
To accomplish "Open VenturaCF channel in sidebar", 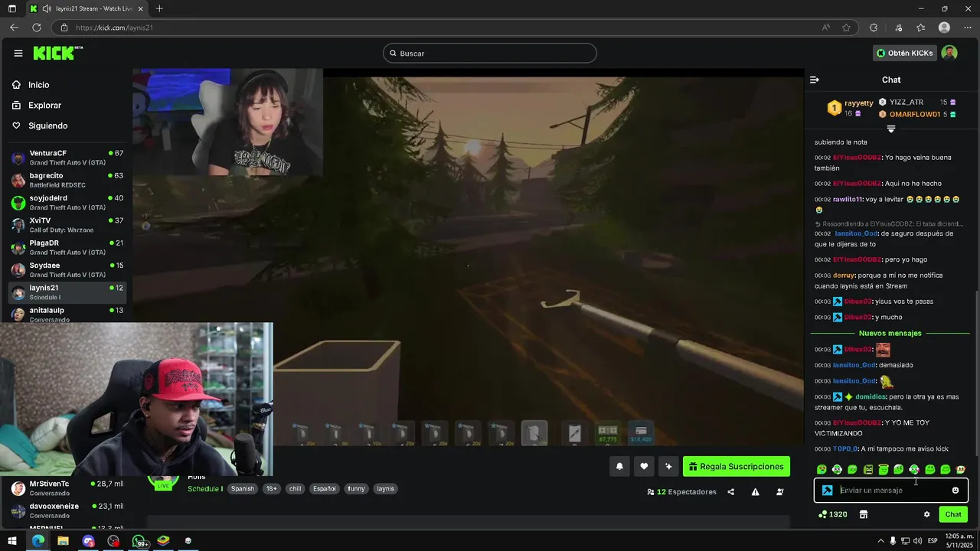I will coord(67,158).
